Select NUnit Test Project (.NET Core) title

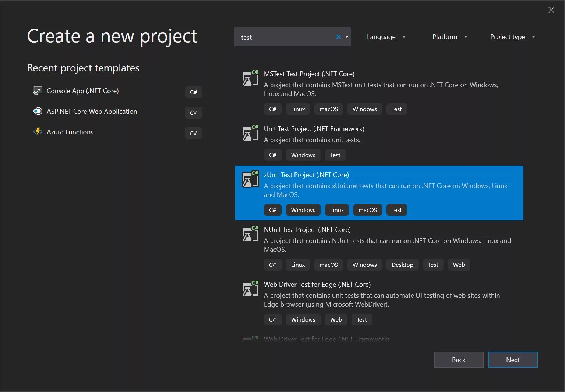coord(307,230)
